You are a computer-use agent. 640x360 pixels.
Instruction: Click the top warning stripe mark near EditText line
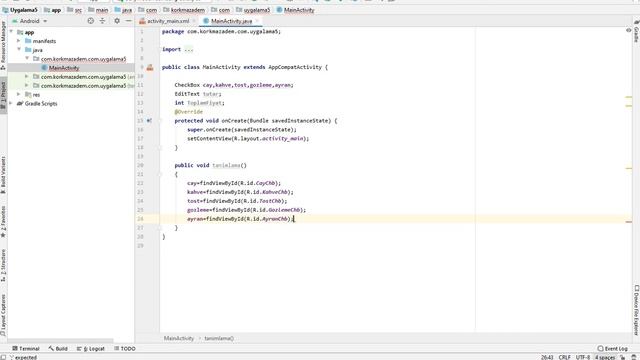point(629,97)
